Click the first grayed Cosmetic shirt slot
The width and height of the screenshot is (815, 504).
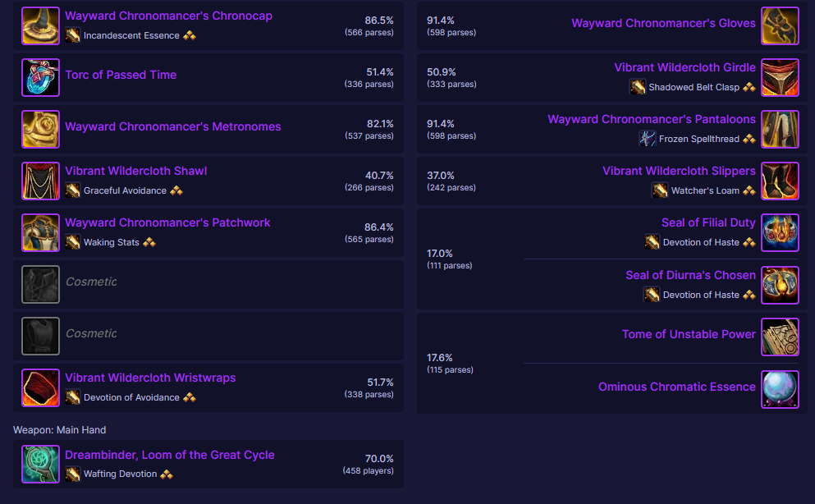click(40, 284)
